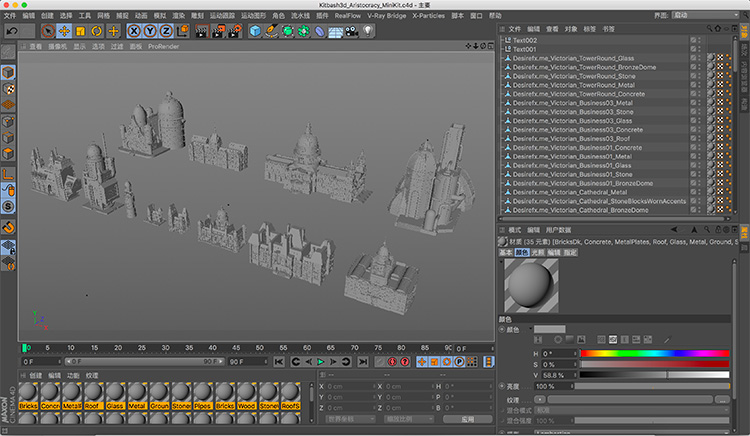This screenshot has width=750, height=436.
Task: Select the Rotate tool icon
Action: [x=97, y=31]
